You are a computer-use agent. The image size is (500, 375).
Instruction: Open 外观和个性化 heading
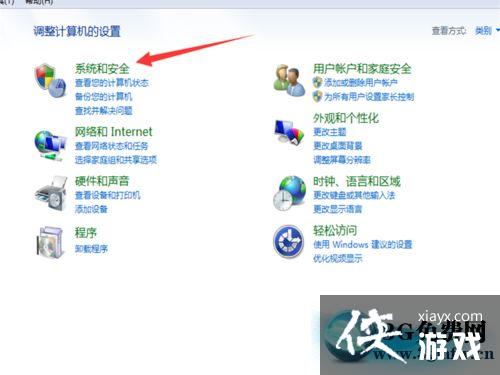point(346,118)
